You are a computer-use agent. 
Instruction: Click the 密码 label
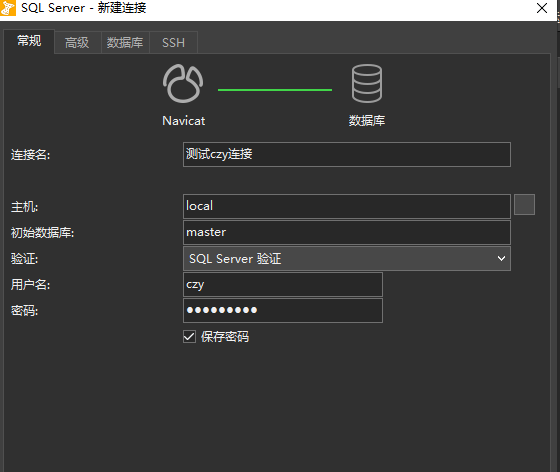tap(24, 311)
